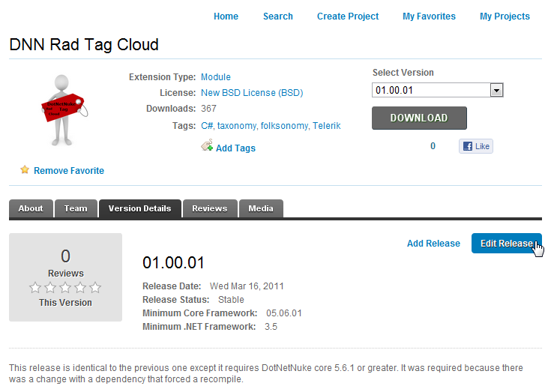Open My Projects page

[505, 16]
